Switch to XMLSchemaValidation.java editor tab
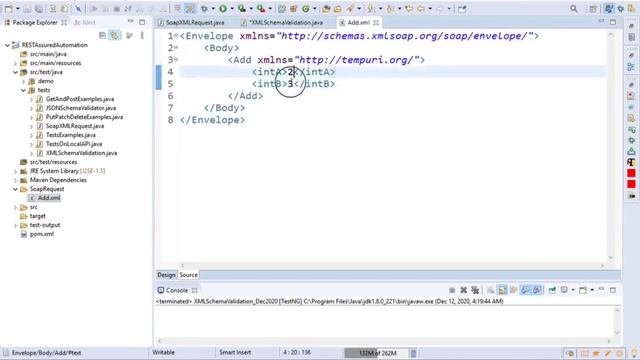The image size is (640, 360). click(x=282, y=22)
